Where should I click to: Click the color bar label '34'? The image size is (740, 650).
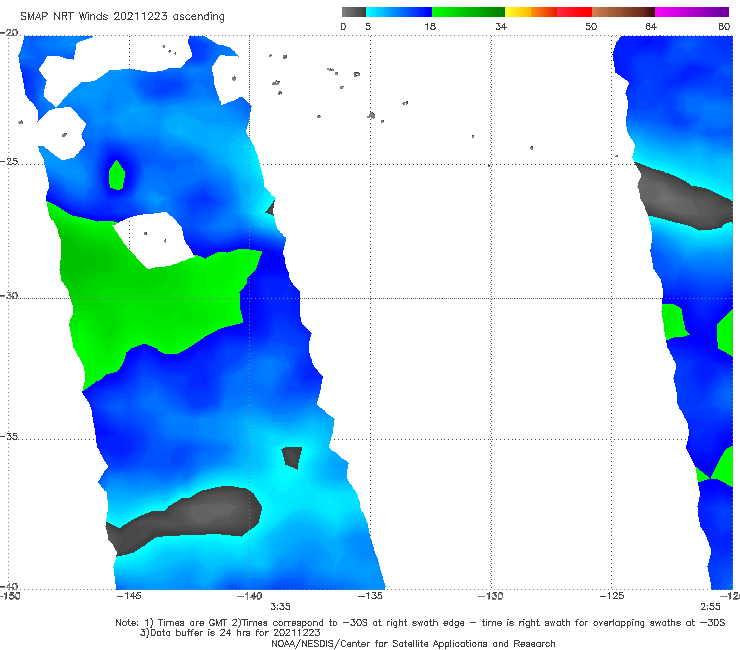(501, 26)
